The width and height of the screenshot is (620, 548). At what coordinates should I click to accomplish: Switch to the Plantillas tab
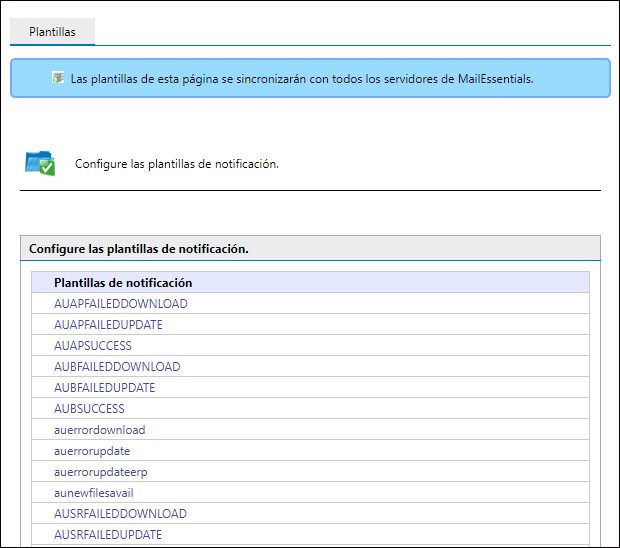(52, 32)
